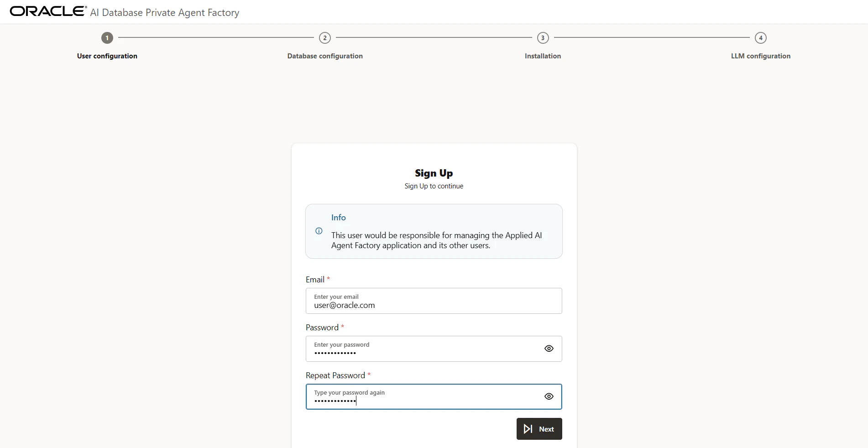Select step 3 Installation circle
Image resolution: width=868 pixels, height=448 pixels.
pyautogui.click(x=543, y=38)
